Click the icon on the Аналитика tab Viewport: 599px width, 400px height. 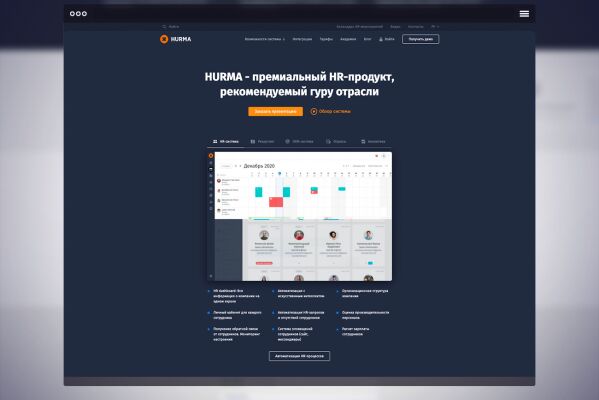tap(363, 141)
